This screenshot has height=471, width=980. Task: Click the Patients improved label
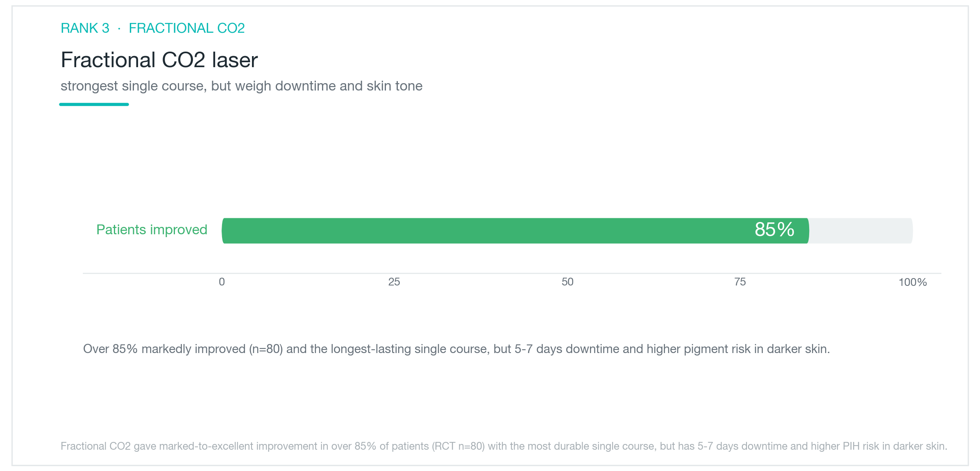point(152,230)
